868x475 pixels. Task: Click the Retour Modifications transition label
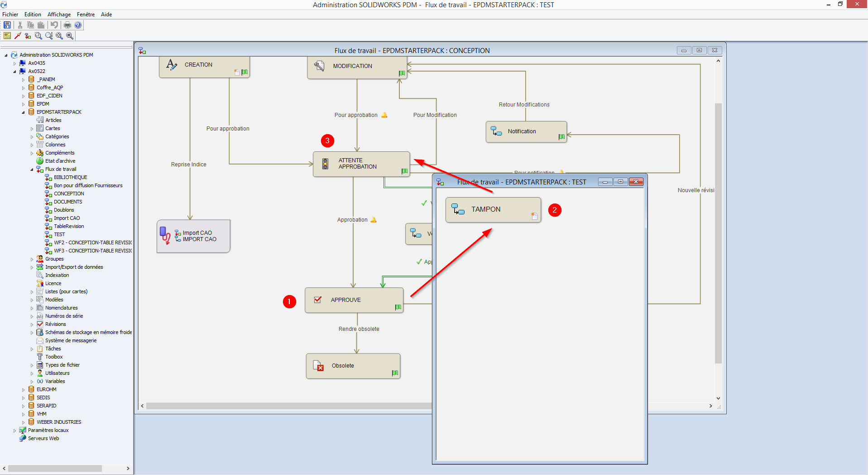click(524, 105)
